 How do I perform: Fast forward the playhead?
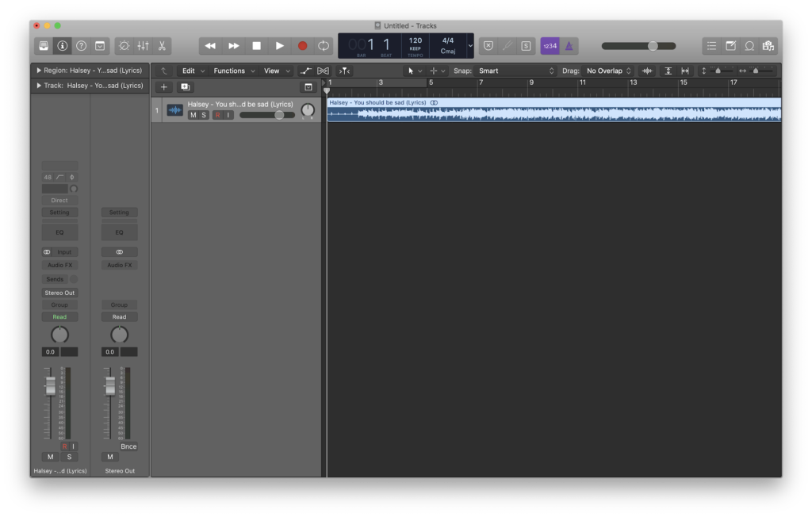[234, 46]
